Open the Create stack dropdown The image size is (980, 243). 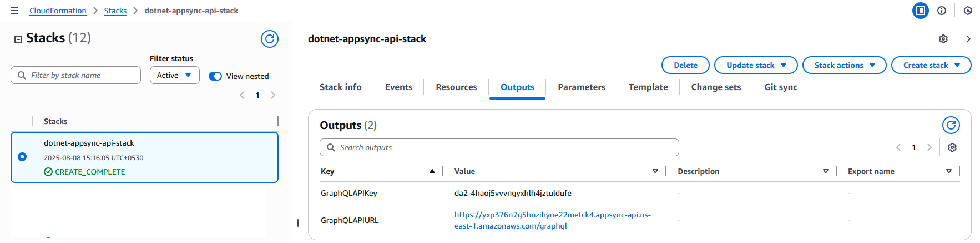931,65
